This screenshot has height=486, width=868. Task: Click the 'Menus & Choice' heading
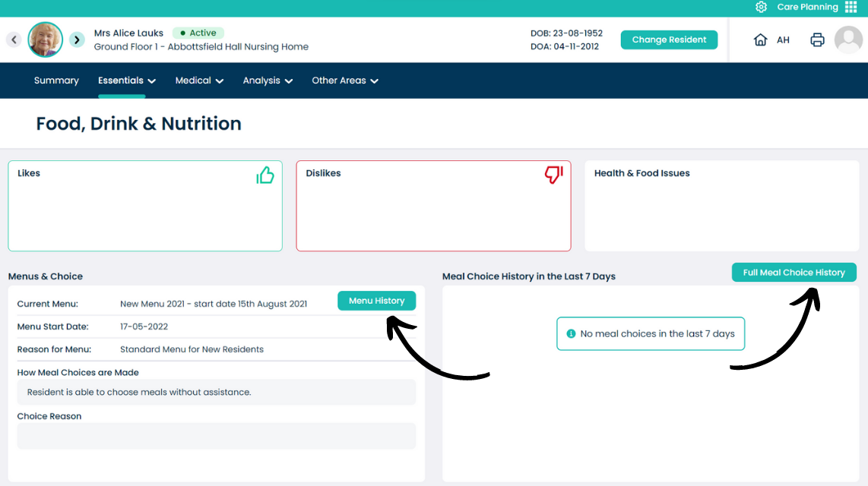tap(46, 276)
